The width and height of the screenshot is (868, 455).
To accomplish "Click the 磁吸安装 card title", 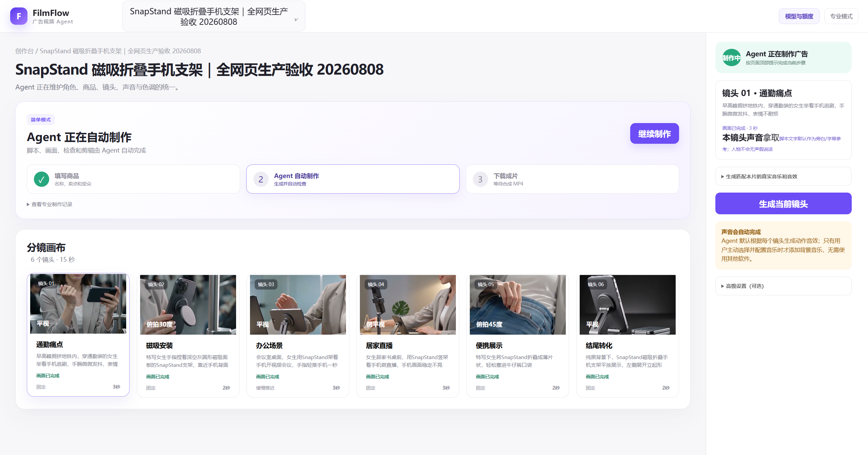I will pos(159,345).
